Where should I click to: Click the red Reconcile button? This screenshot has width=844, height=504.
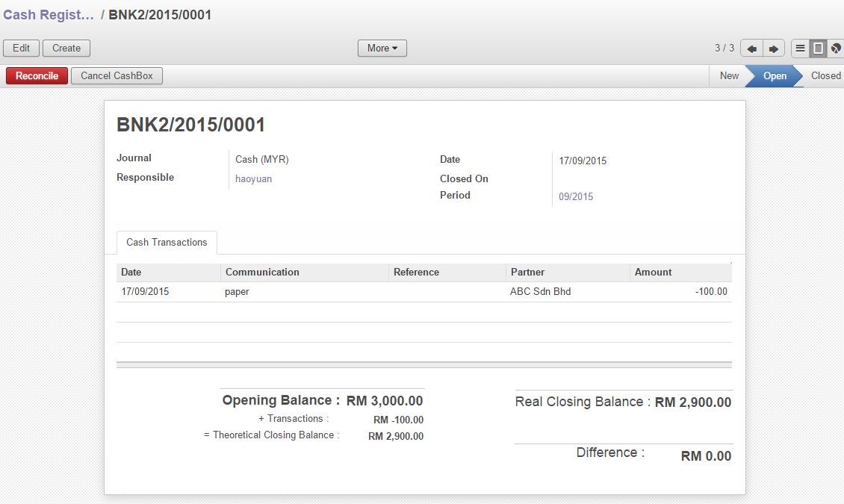[x=36, y=75]
